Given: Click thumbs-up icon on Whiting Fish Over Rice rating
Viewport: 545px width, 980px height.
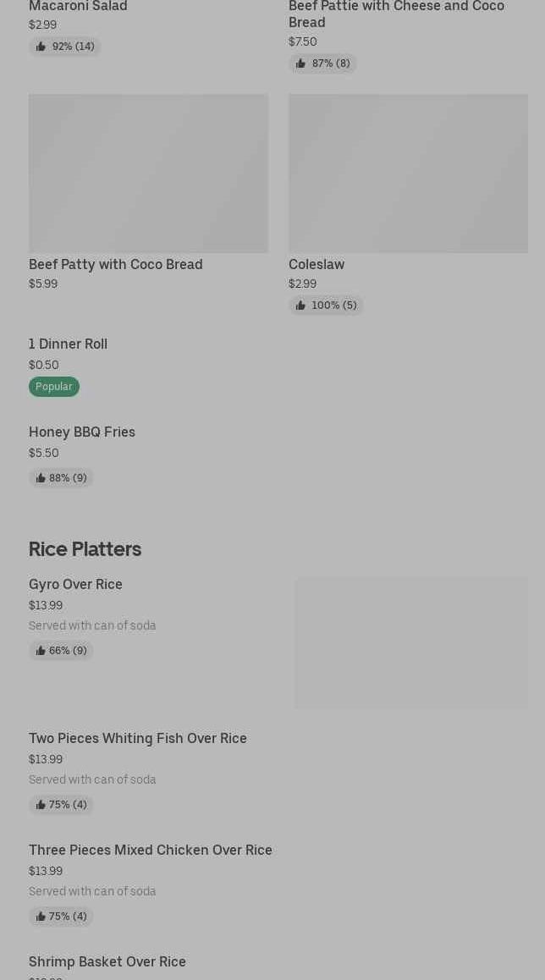Looking at the screenshot, I should [x=41, y=805].
